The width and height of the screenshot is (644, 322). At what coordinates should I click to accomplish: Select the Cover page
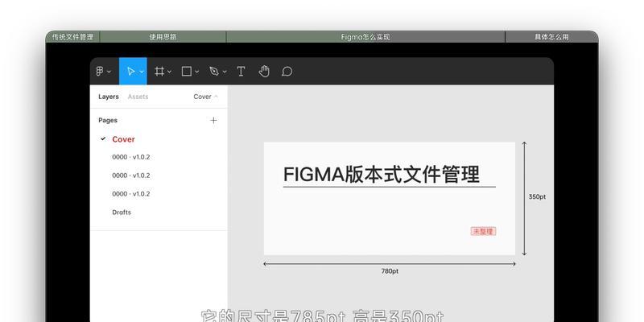pyautogui.click(x=123, y=139)
